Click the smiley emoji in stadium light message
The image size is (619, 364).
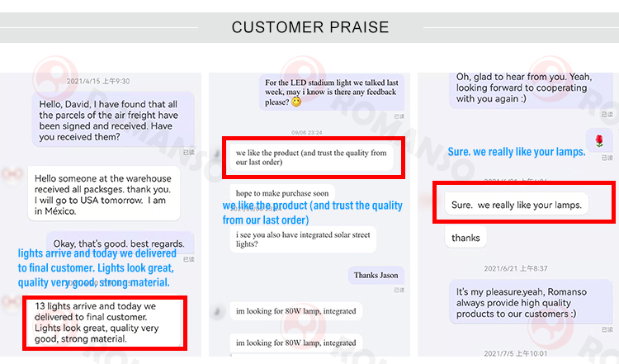coord(296,102)
